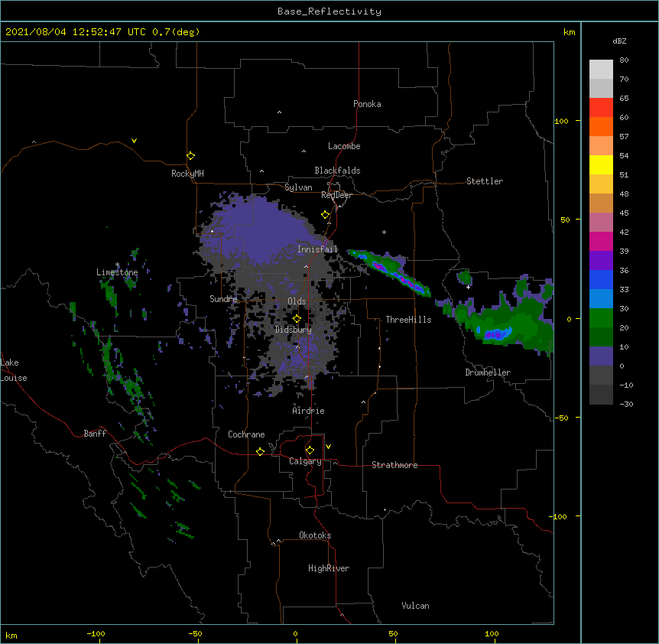The height and width of the screenshot is (644, 659).
Task: Click the RedDeer city label
Action: (336, 195)
